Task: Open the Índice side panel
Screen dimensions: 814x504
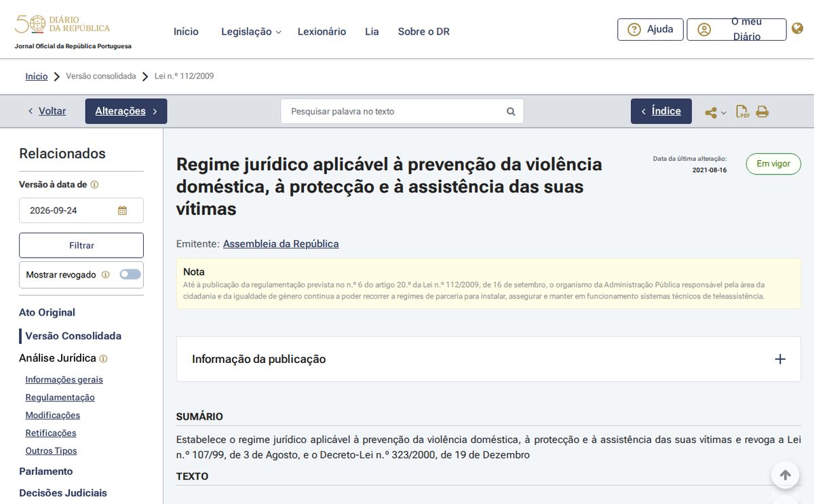Action: [x=661, y=111]
